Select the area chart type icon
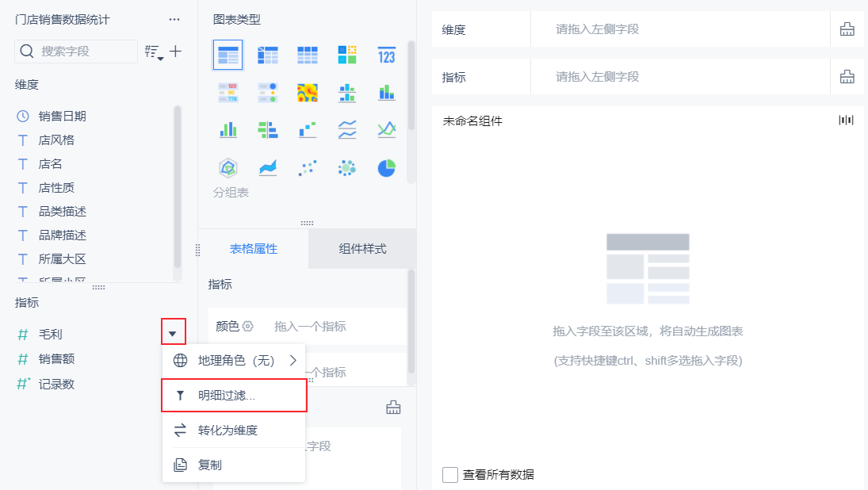This screenshot has height=490, width=868. 268,167
